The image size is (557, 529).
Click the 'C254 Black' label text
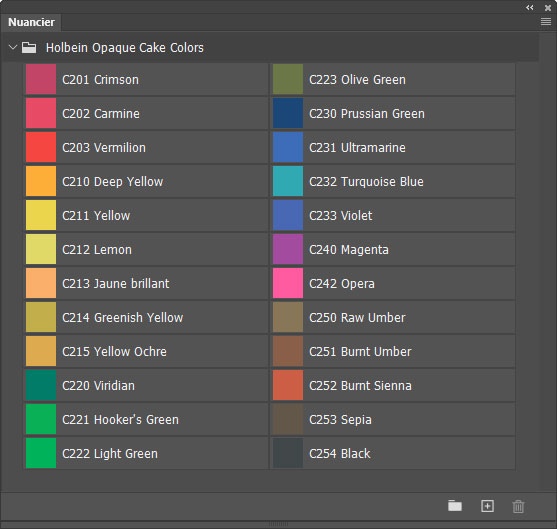tap(340, 454)
